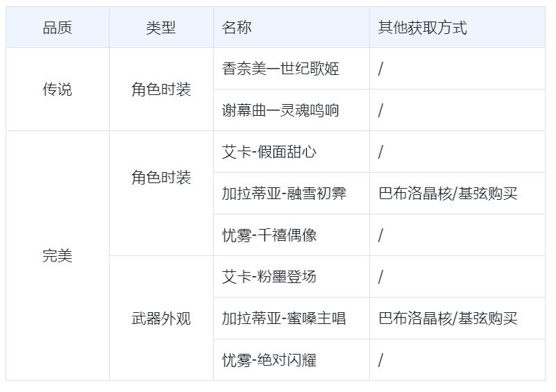The height and width of the screenshot is (392, 556).
Task: Select the 武器外观 type cell
Action: click(x=161, y=318)
